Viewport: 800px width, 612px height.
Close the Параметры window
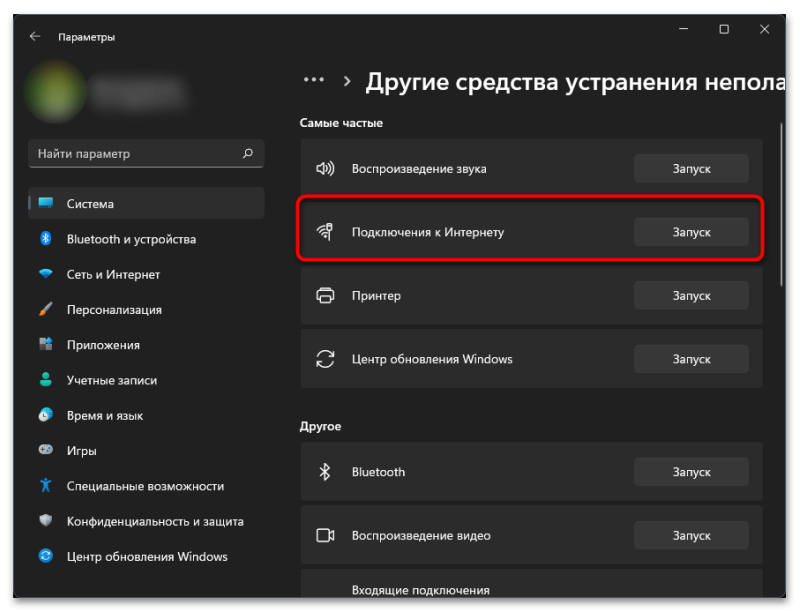tap(764, 30)
